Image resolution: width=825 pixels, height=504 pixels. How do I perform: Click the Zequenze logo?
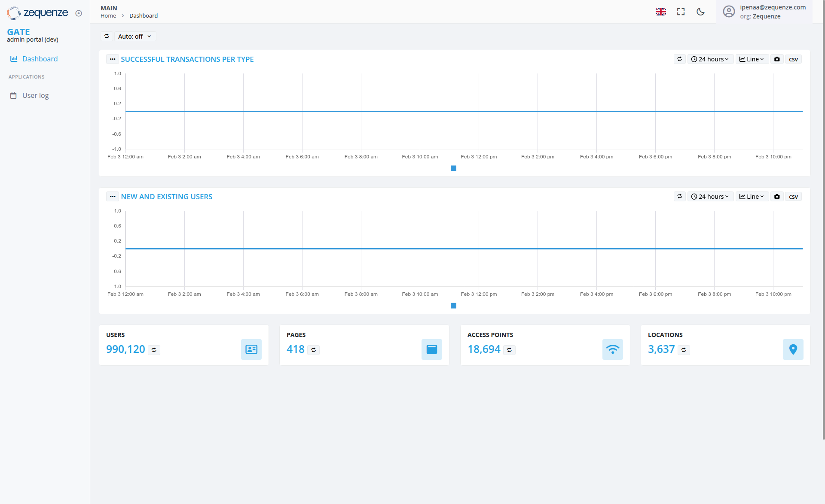coord(37,13)
